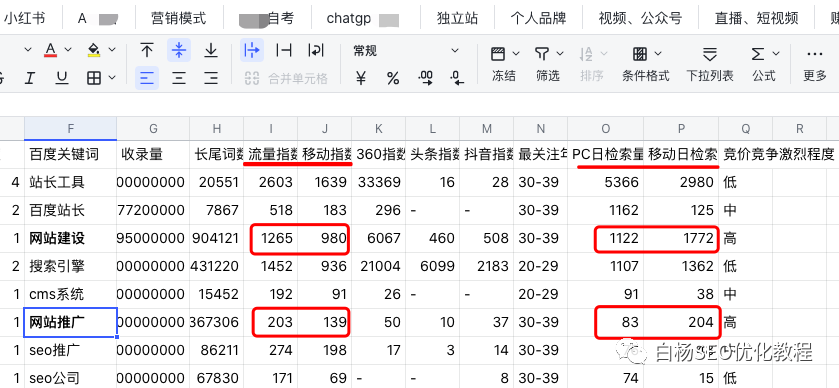Select column O header
Image resolution: width=839 pixels, height=388 pixels.
coord(605,128)
